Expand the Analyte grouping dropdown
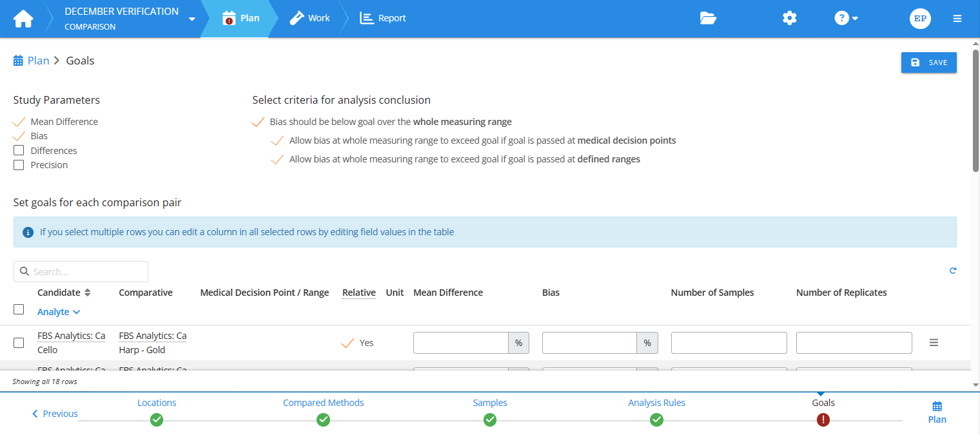Image resolution: width=980 pixels, height=435 pixels. click(59, 312)
